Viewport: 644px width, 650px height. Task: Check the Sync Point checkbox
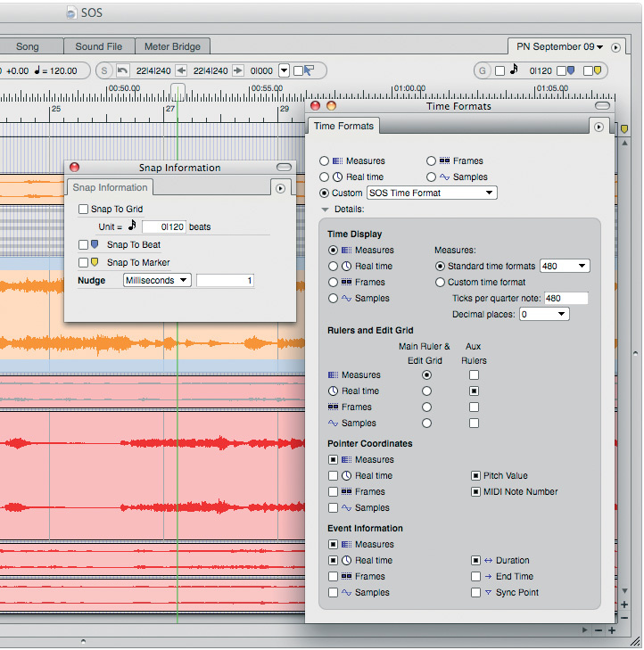click(x=475, y=592)
